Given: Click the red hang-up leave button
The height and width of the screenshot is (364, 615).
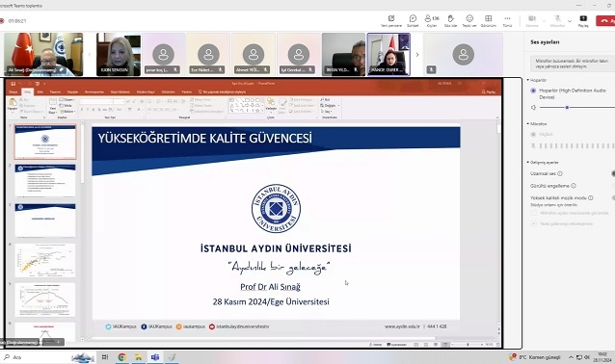Looking at the screenshot, I should tap(605, 21).
